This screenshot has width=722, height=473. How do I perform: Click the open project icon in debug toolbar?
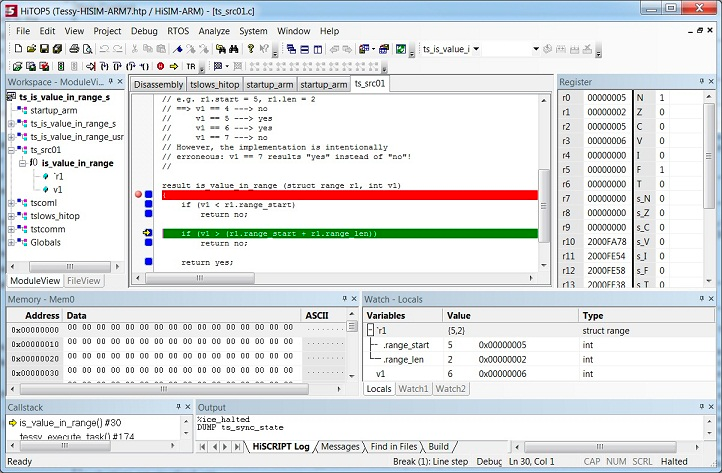tap(17, 66)
